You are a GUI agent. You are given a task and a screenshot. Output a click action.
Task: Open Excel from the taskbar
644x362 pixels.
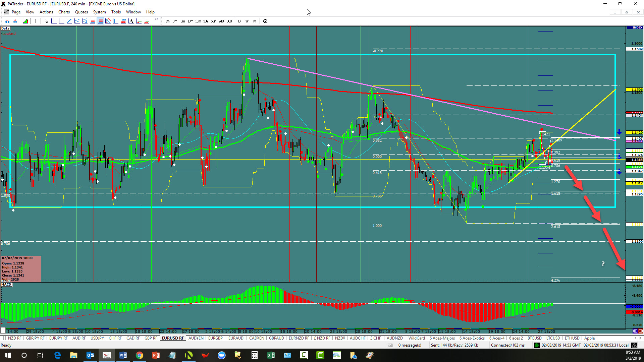click(271, 355)
